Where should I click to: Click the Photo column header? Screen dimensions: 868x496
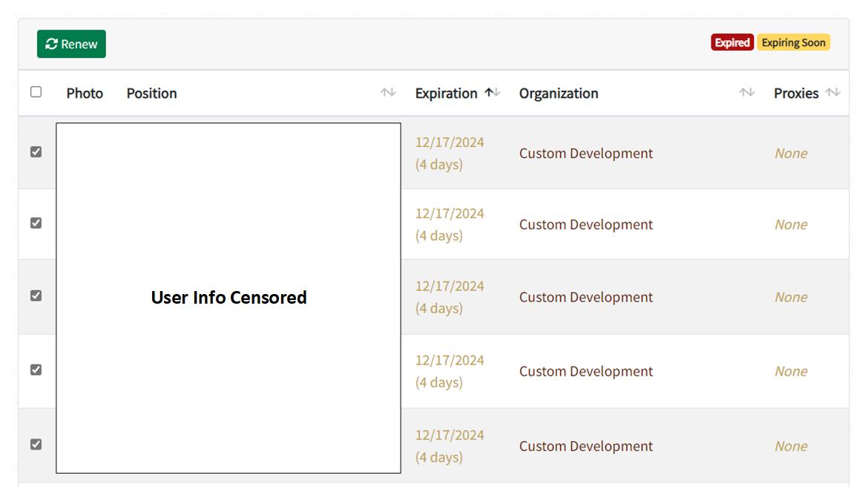85,94
